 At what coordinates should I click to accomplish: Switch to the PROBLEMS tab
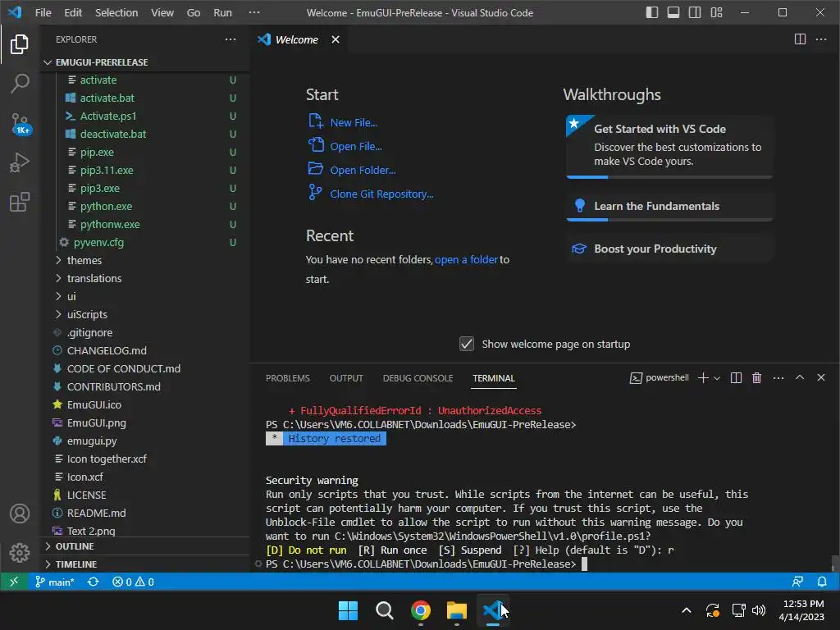click(x=288, y=378)
